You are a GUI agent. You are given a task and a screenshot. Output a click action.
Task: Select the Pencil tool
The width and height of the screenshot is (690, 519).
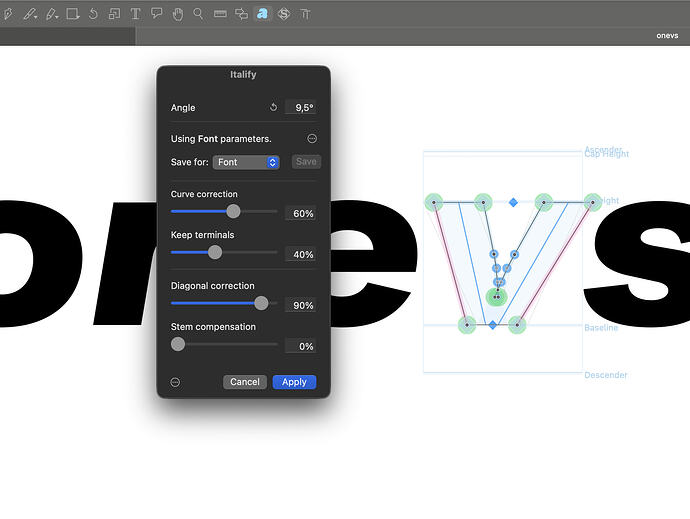[51, 14]
